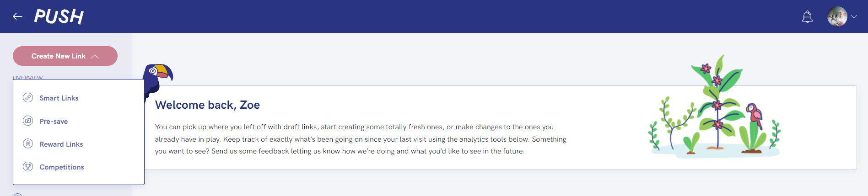Expand the profile menu chevron
Viewport: 868px width, 196px height.
[x=854, y=16]
